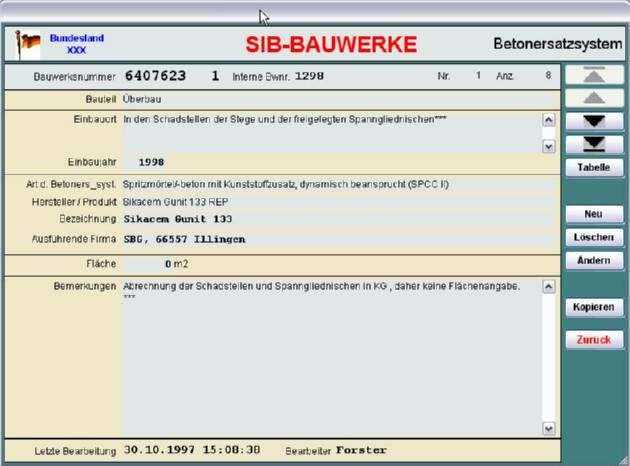Image resolution: width=630 pixels, height=466 pixels.
Task: Jump to last record underlined arrow
Action: 594,145
